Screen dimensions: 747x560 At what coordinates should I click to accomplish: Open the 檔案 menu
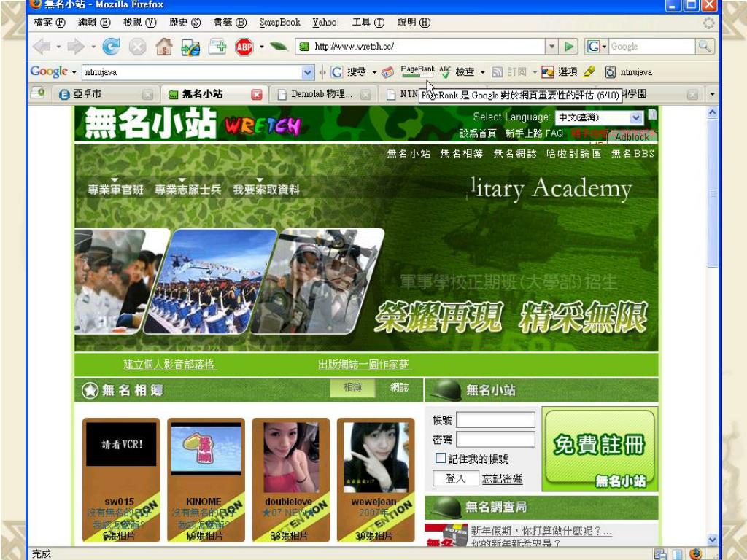point(50,22)
